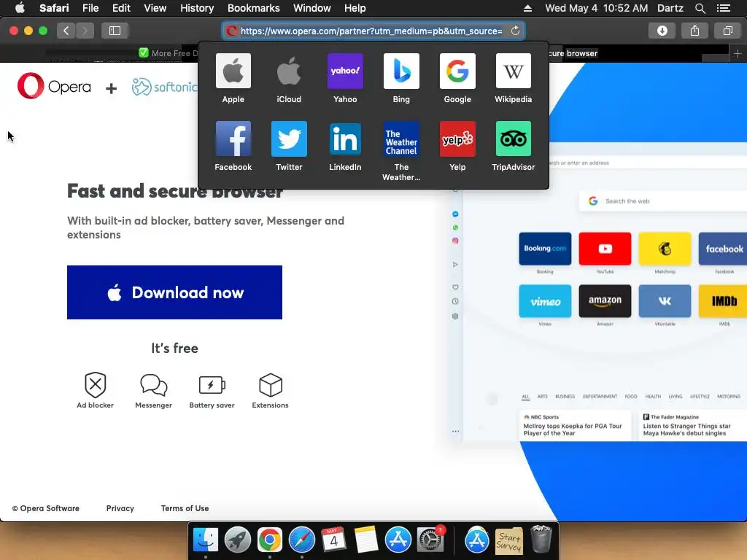This screenshot has height=560, width=747.
Task: Click the Opera logo
Action: tap(54, 86)
